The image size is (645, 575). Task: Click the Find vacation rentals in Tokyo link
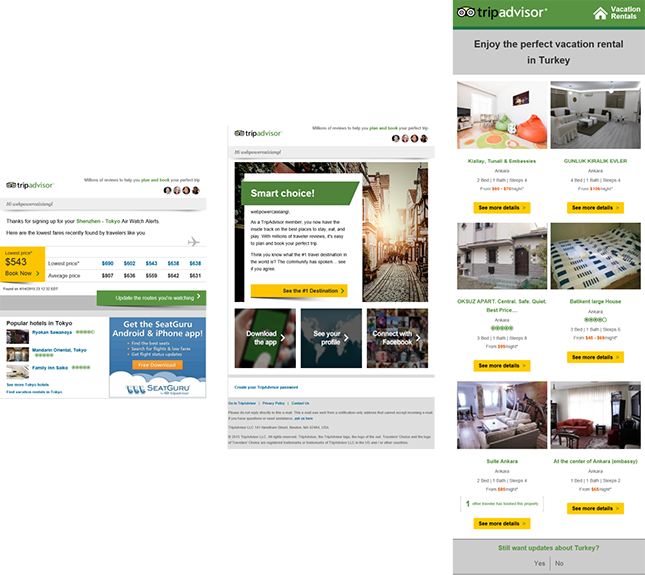[34, 392]
